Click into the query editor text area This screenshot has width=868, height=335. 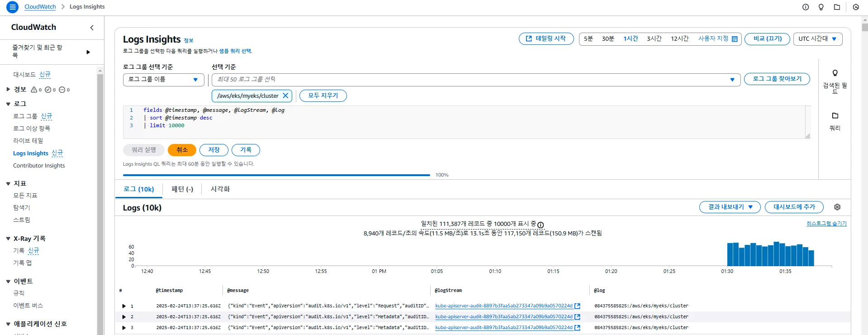466,122
